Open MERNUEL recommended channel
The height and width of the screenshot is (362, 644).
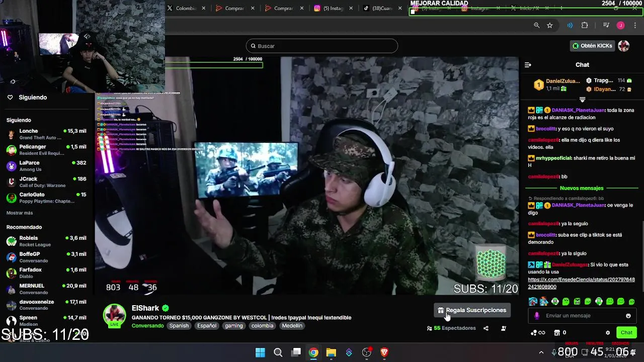pyautogui.click(x=46, y=289)
